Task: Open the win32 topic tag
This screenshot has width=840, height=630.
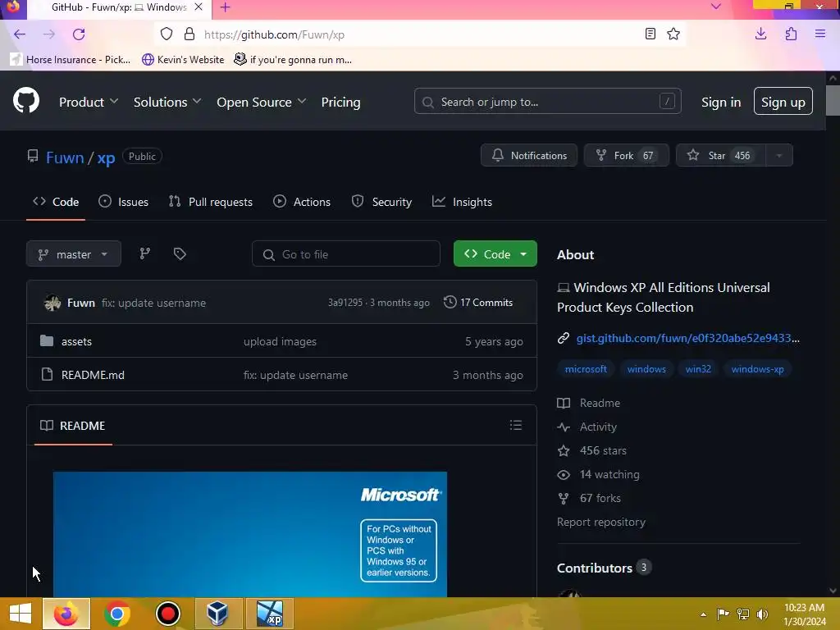Action: [698, 369]
